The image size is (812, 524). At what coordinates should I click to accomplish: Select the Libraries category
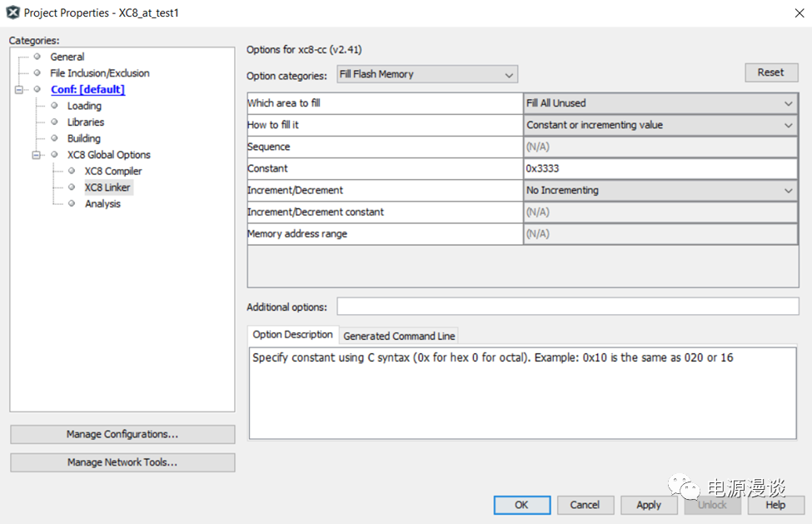86,122
